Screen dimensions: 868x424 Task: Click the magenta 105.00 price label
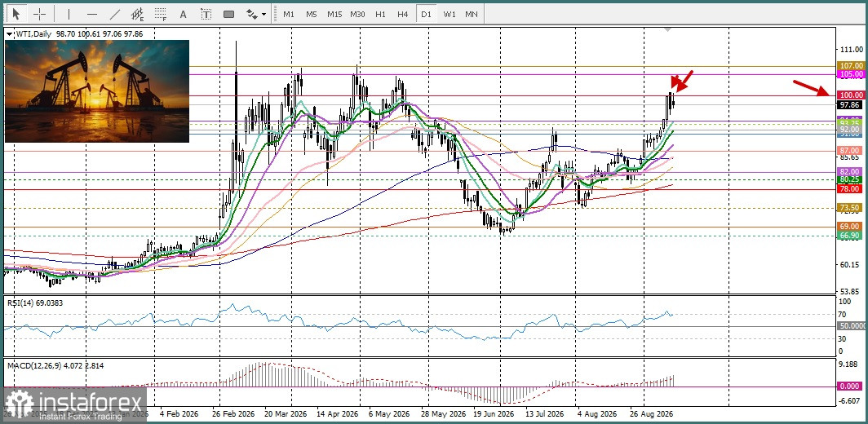pos(851,73)
